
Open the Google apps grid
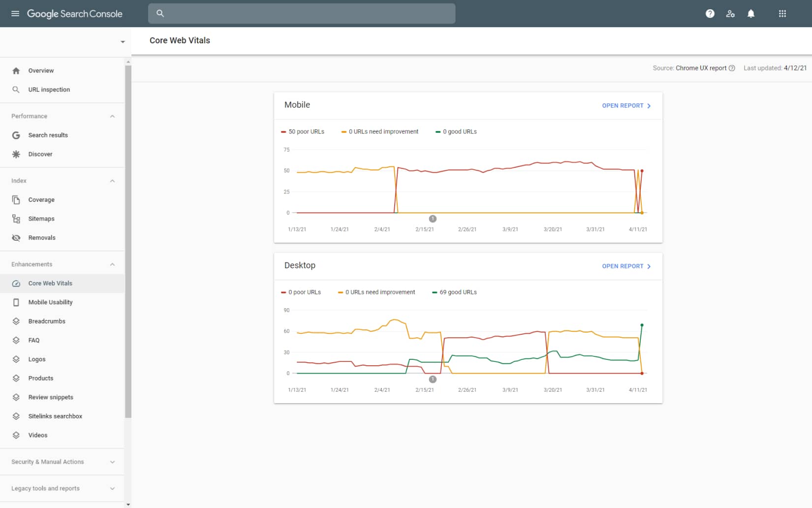coord(782,13)
